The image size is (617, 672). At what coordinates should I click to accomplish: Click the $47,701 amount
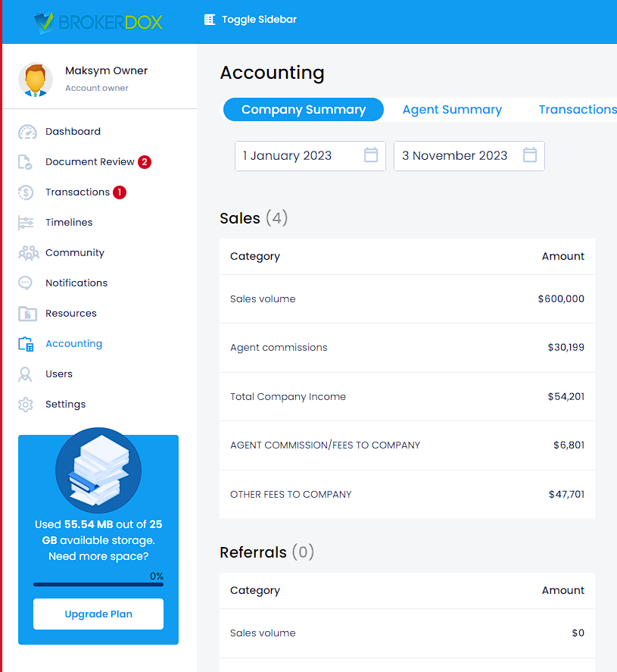click(x=566, y=495)
